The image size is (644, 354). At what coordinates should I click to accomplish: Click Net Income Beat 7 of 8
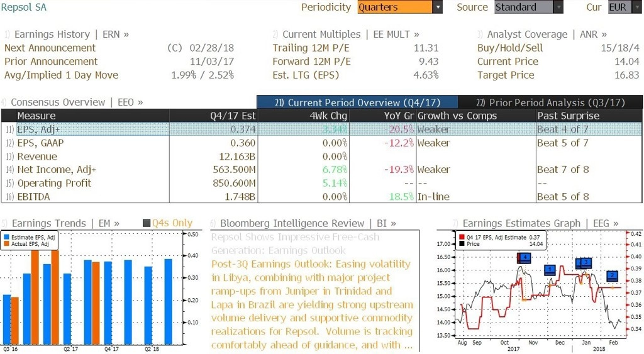pos(563,170)
